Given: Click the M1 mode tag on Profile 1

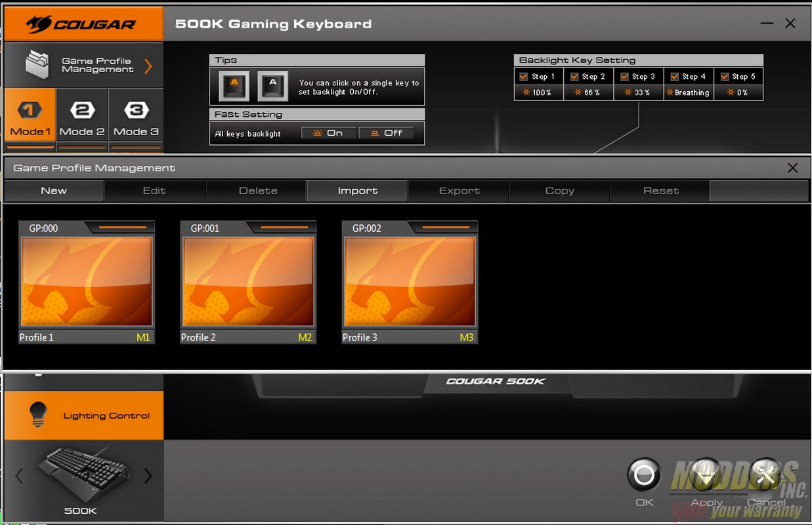Looking at the screenshot, I should click(x=143, y=337).
